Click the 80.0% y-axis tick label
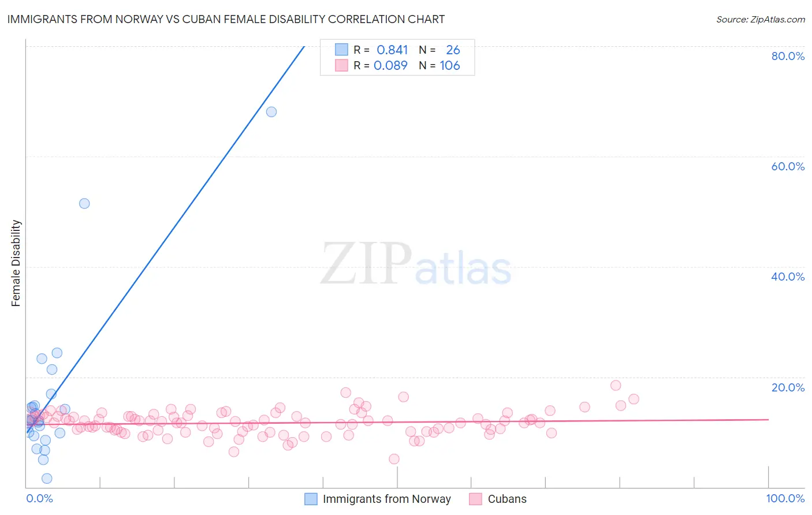Screen dimensions: 812x515 click(788, 56)
